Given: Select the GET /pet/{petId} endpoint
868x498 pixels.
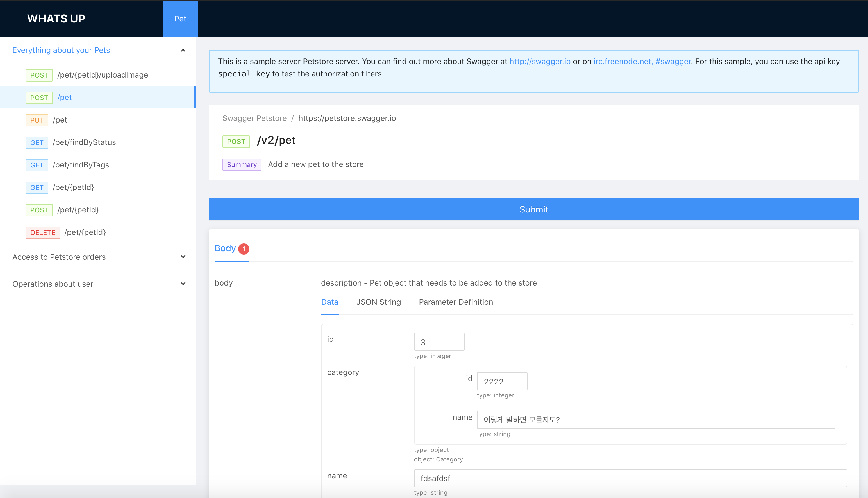Looking at the screenshot, I should pyautogui.click(x=73, y=187).
